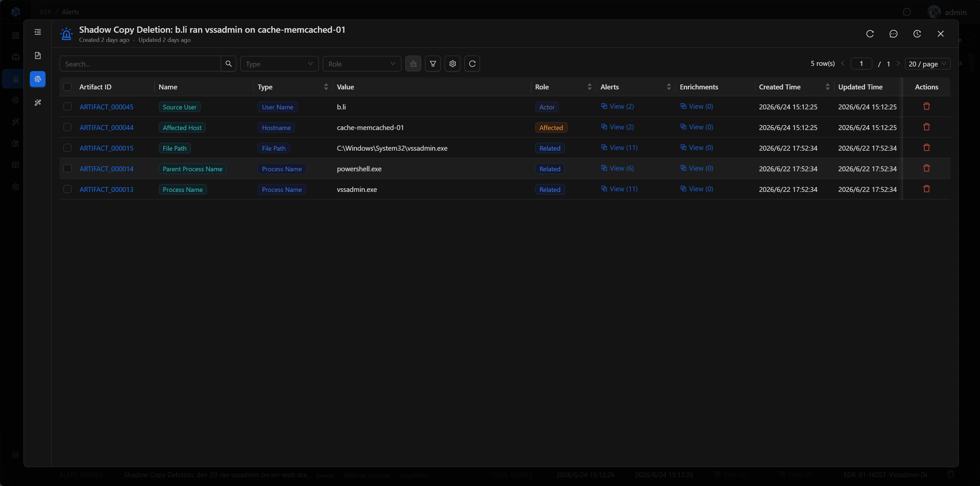Go to next page arrow
980x486 pixels.
coord(898,64)
